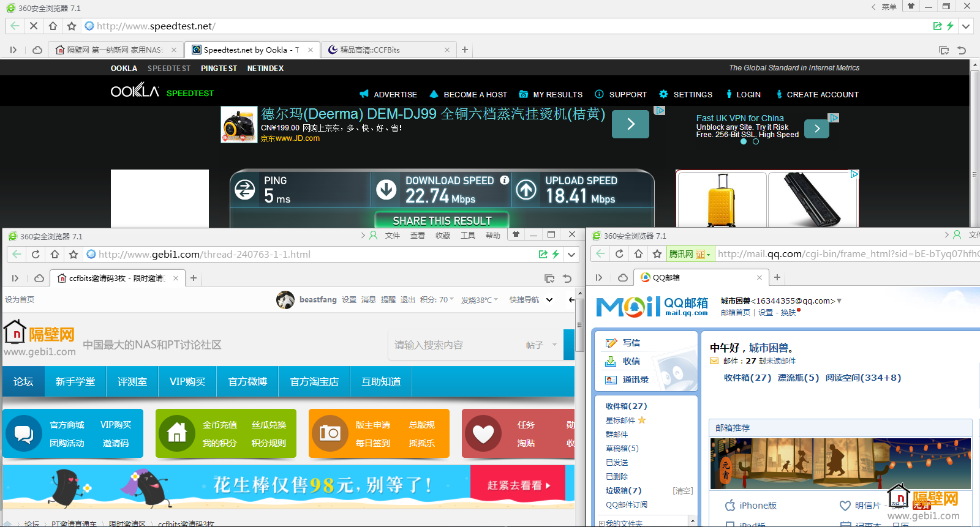
Task: Open the 帮助 menu in the gebi1 browser
Action: click(x=492, y=235)
